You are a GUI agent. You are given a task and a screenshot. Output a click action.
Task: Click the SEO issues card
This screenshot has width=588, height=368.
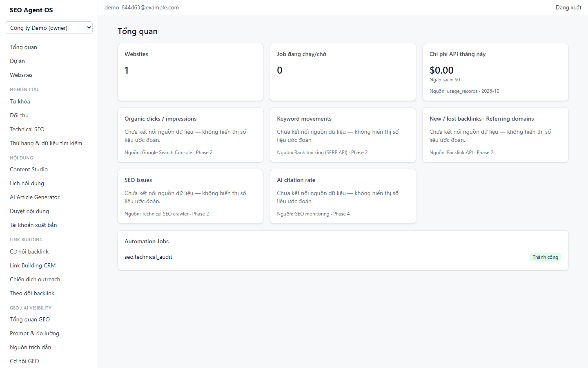click(190, 196)
